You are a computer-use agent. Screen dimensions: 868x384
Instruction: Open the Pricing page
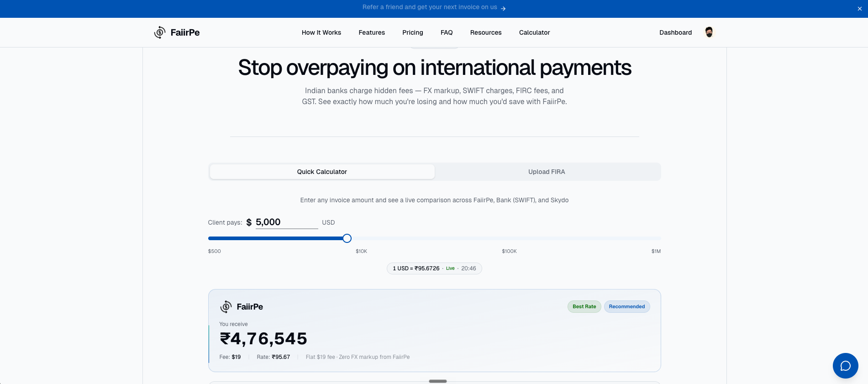click(413, 32)
